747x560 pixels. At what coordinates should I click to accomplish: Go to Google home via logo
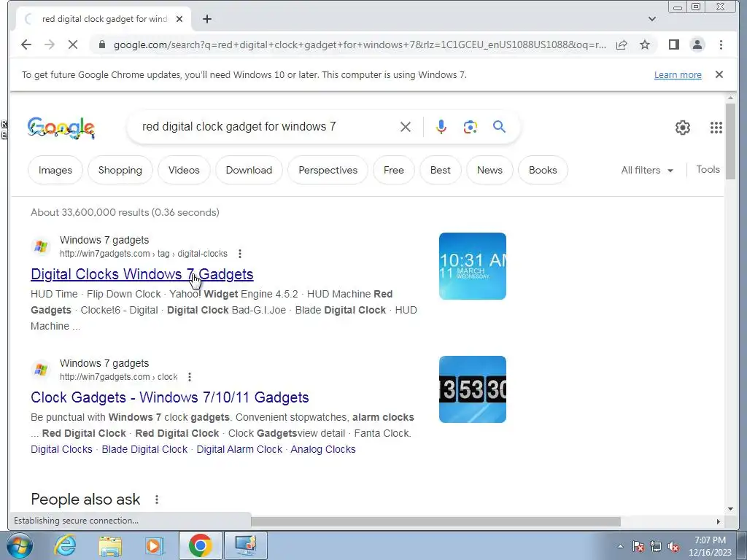tap(61, 128)
